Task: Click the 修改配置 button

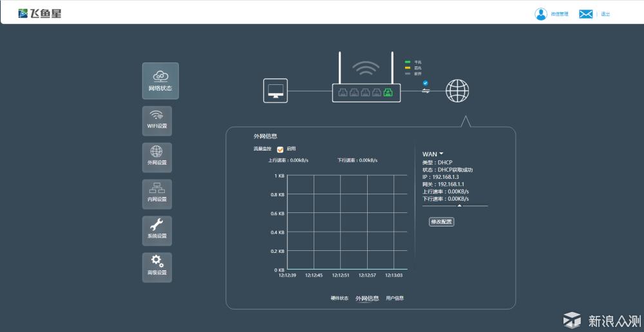Action: pos(442,222)
